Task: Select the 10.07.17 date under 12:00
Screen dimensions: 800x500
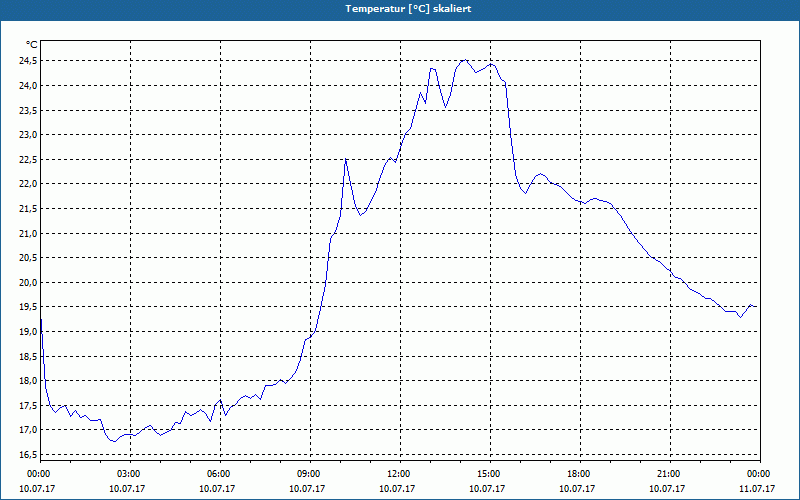Action: 397,488
